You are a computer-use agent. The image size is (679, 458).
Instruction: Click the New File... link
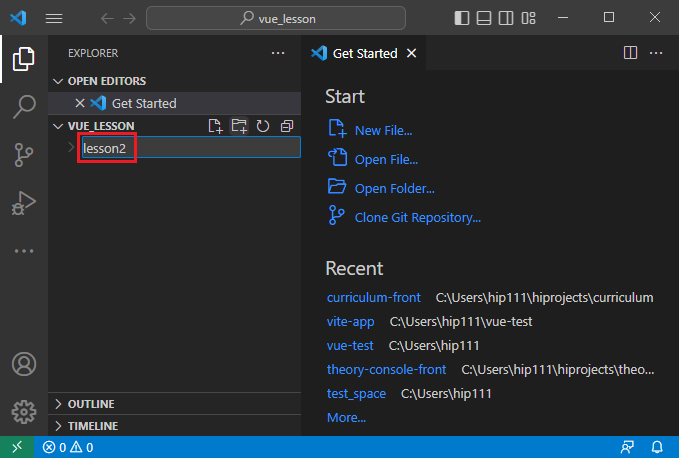pos(383,130)
